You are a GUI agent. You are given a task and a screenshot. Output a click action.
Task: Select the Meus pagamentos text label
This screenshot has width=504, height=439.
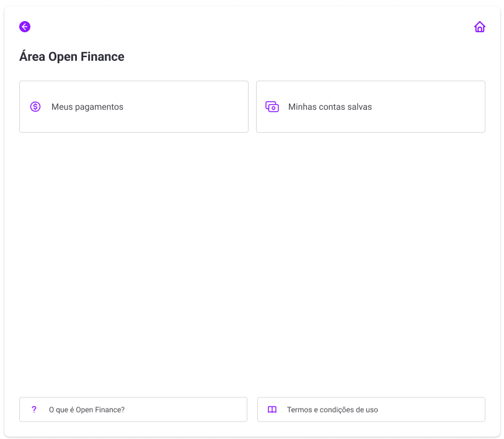tap(87, 107)
